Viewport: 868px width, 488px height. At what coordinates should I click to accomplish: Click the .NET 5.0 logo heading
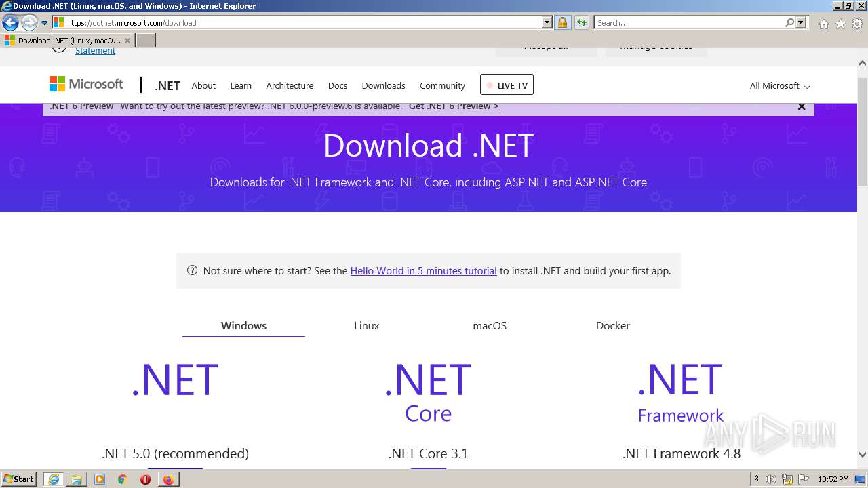point(175,381)
